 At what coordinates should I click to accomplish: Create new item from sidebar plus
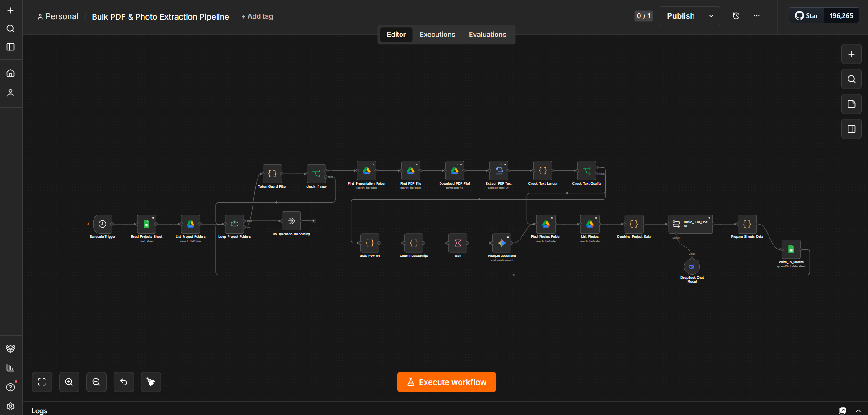[x=10, y=10]
